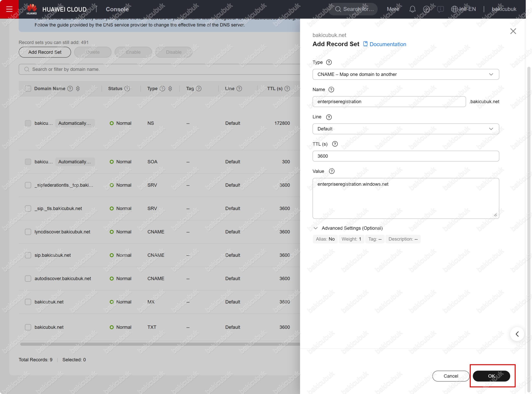Click the side panel collapse arrow button

pyautogui.click(x=517, y=334)
